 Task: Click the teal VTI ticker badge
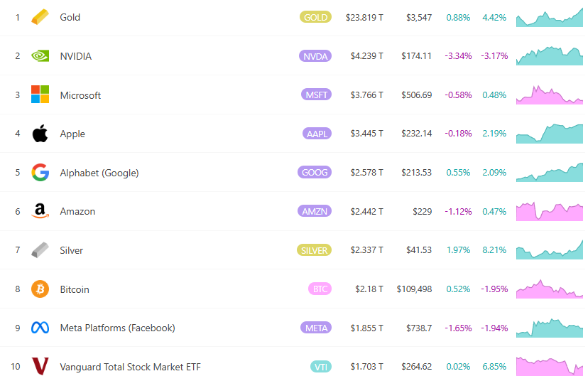(x=320, y=367)
